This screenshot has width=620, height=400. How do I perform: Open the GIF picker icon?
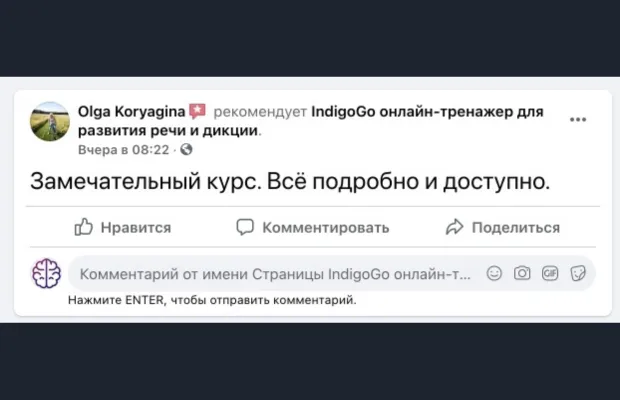click(550, 273)
